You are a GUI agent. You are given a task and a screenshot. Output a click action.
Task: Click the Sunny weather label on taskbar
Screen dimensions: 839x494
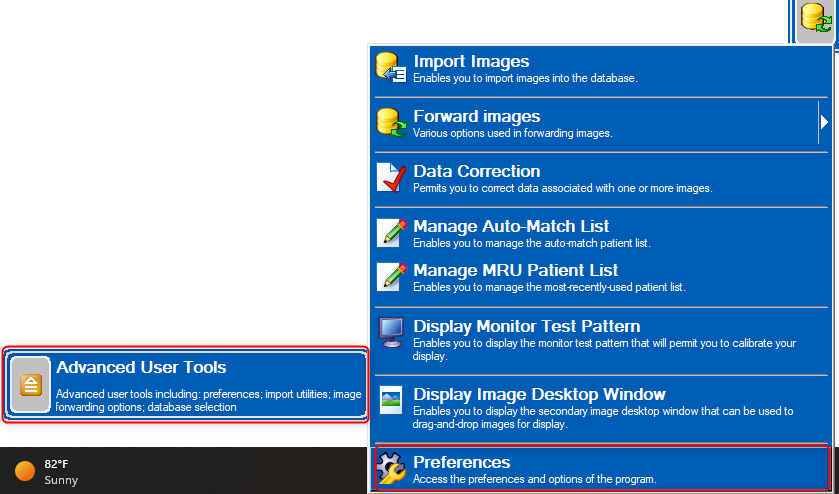(x=61, y=480)
